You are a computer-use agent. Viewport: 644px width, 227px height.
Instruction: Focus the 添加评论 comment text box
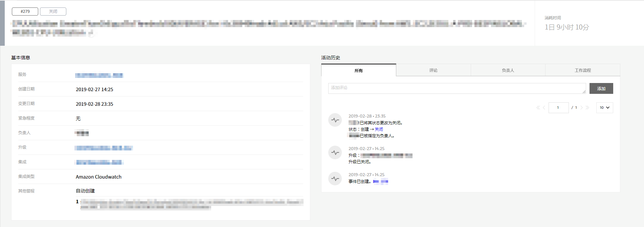[457, 88]
